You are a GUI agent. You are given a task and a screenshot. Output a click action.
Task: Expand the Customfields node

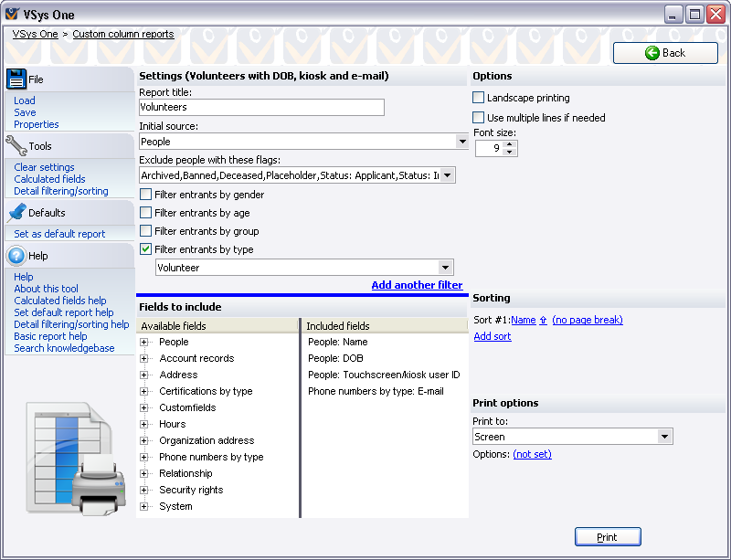144,408
